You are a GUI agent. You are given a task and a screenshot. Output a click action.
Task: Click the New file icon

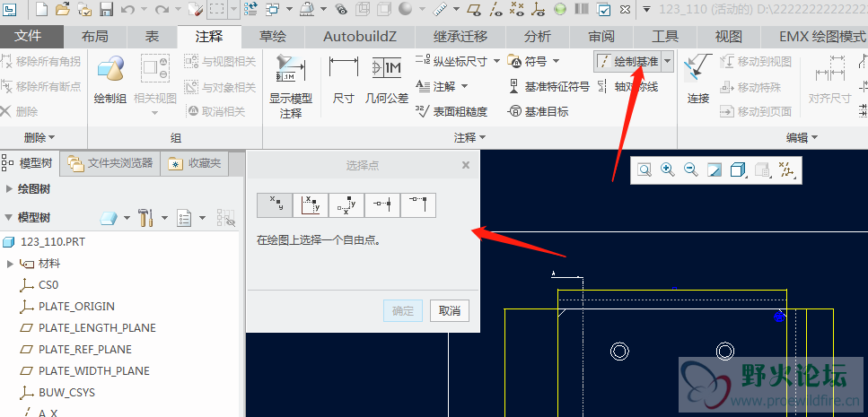pyautogui.click(x=42, y=9)
